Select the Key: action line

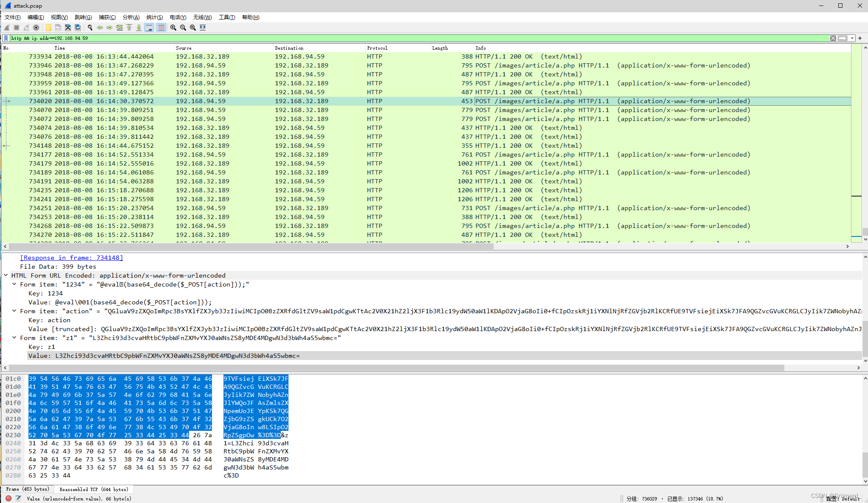tap(49, 320)
